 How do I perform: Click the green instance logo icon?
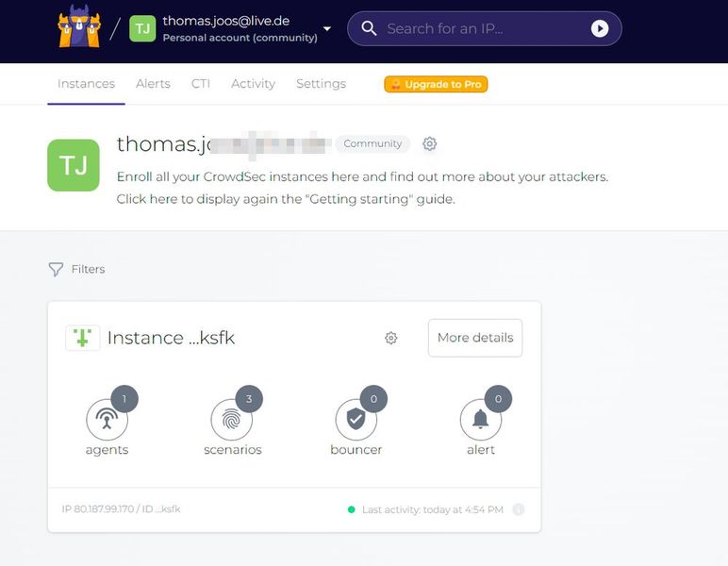coord(83,338)
